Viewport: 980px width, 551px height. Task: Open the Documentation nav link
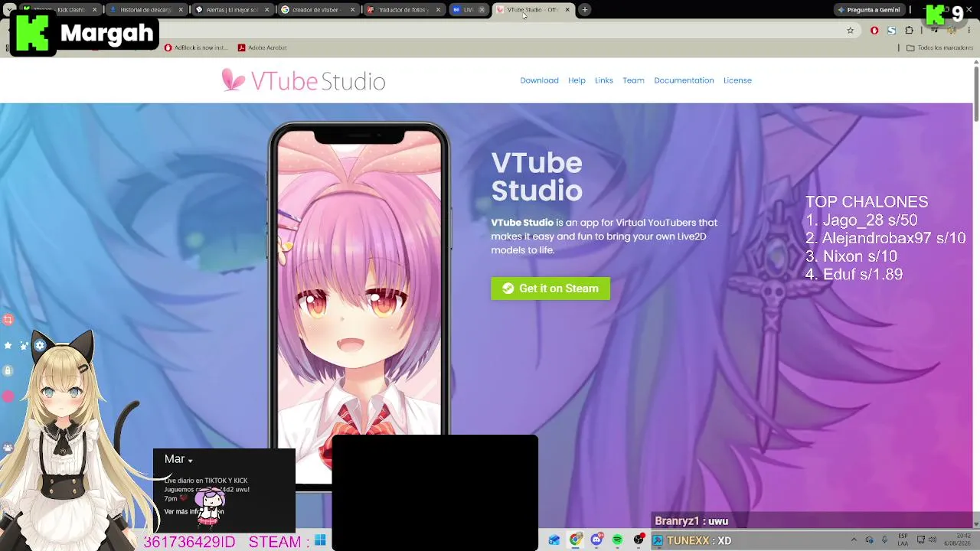684,80
